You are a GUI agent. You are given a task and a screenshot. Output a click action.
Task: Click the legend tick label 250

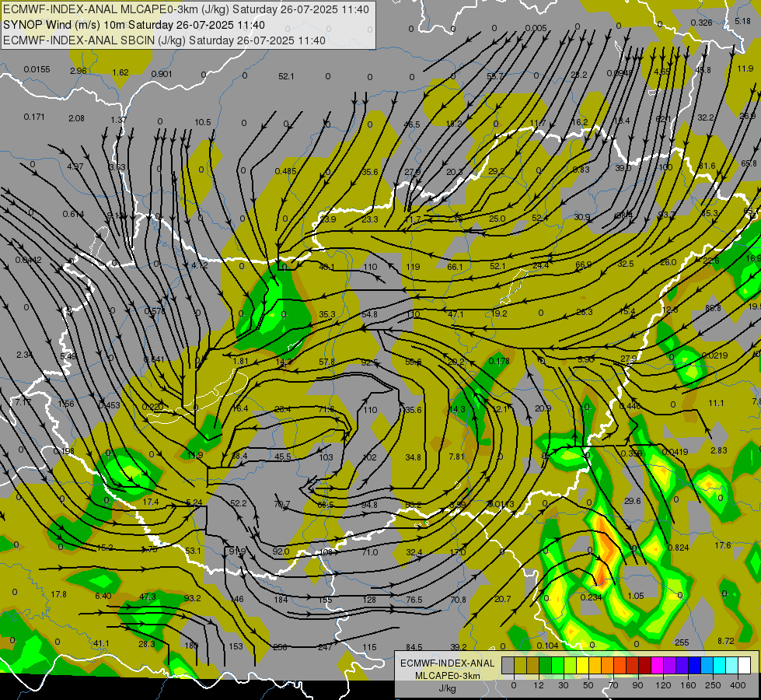coord(713,685)
